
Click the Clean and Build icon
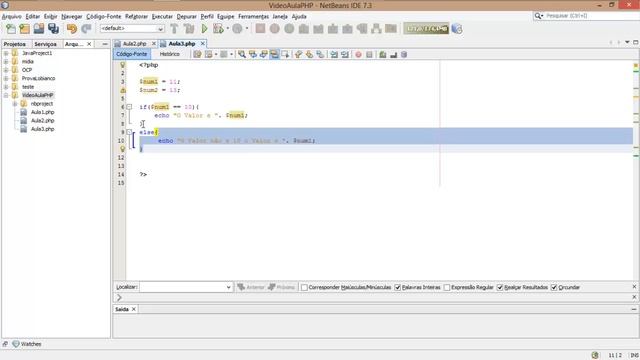click(189, 29)
